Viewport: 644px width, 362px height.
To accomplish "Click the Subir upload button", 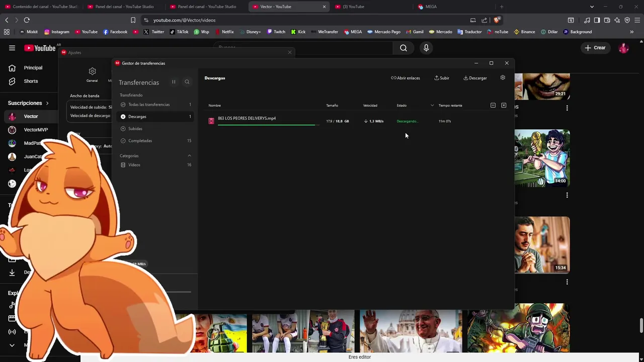I will click(442, 78).
